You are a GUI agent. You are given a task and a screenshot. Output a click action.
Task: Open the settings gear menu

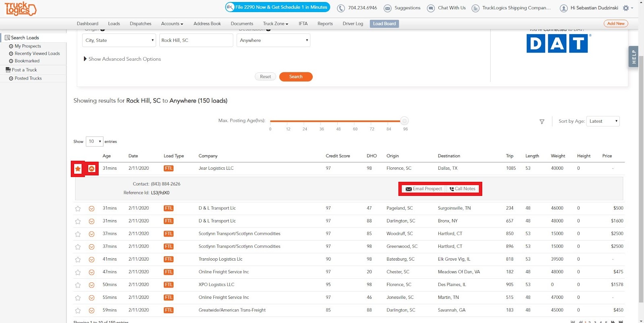626,8
